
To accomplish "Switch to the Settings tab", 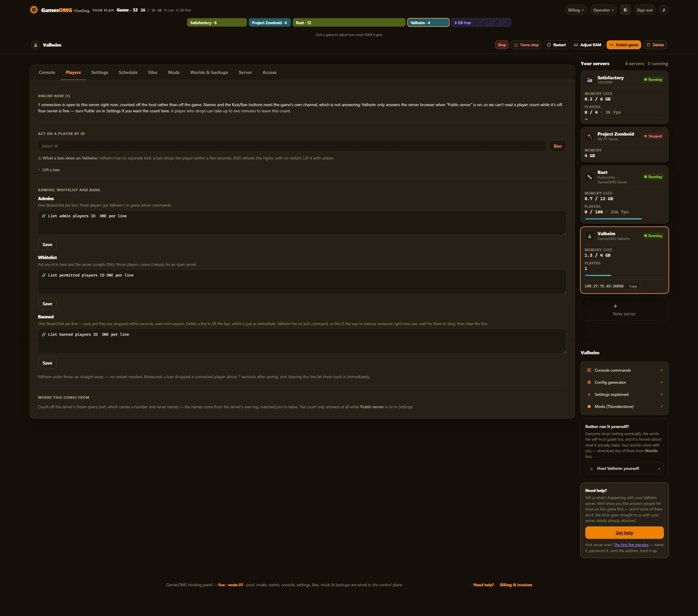I will click(99, 72).
